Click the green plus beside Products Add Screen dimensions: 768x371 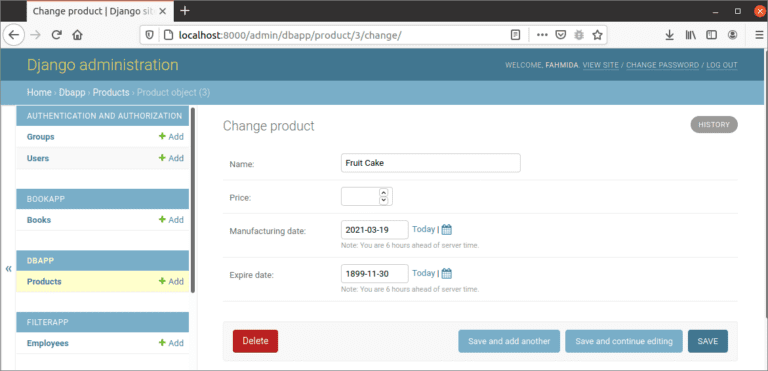[x=162, y=281]
